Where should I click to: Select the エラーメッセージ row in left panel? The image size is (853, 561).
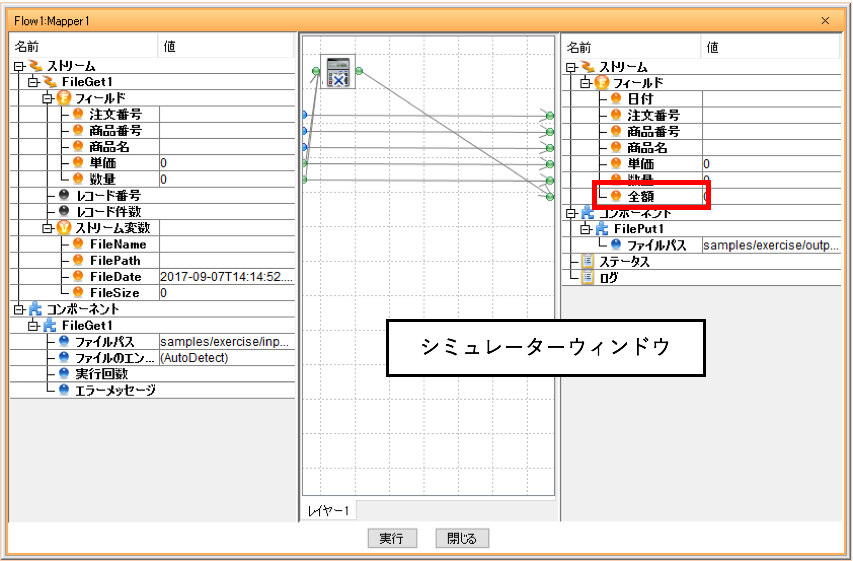(152, 390)
